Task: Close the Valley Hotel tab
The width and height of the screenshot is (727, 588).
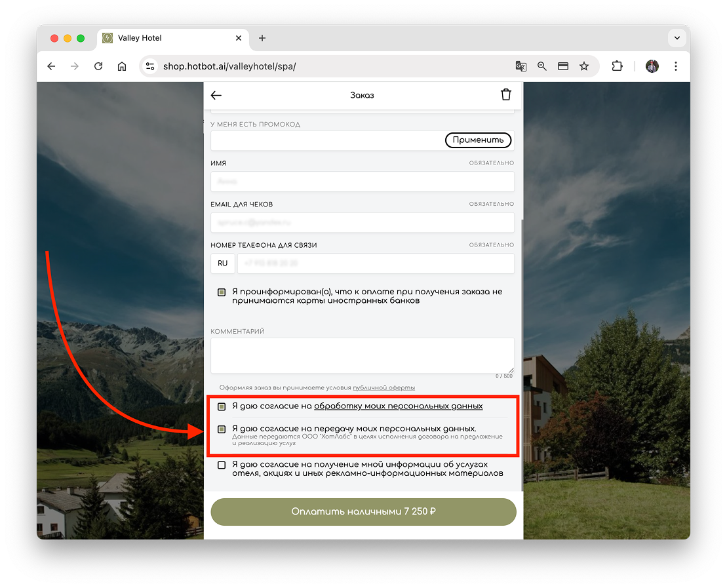Action: click(x=239, y=38)
